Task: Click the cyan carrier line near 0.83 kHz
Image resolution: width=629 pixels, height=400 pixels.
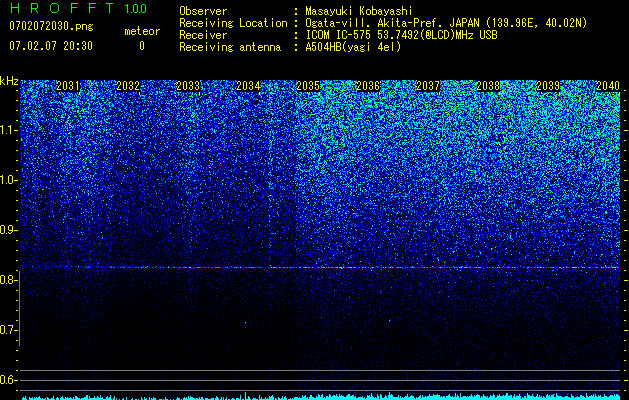Action: pos(320,267)
